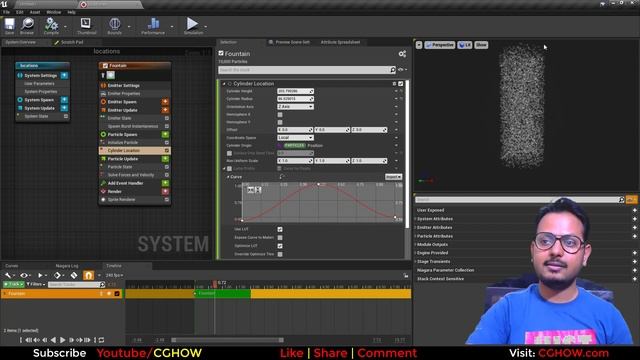Open the Filters dropdown in timeline

coord(35,284)
